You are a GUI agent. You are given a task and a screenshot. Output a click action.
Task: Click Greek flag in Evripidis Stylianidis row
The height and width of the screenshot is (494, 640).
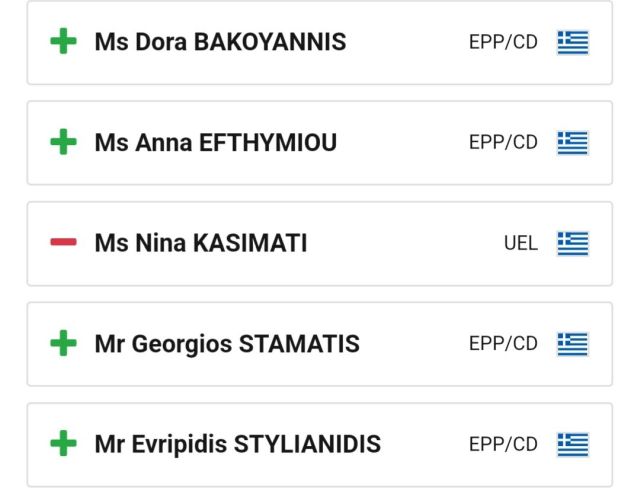point(573,444)
